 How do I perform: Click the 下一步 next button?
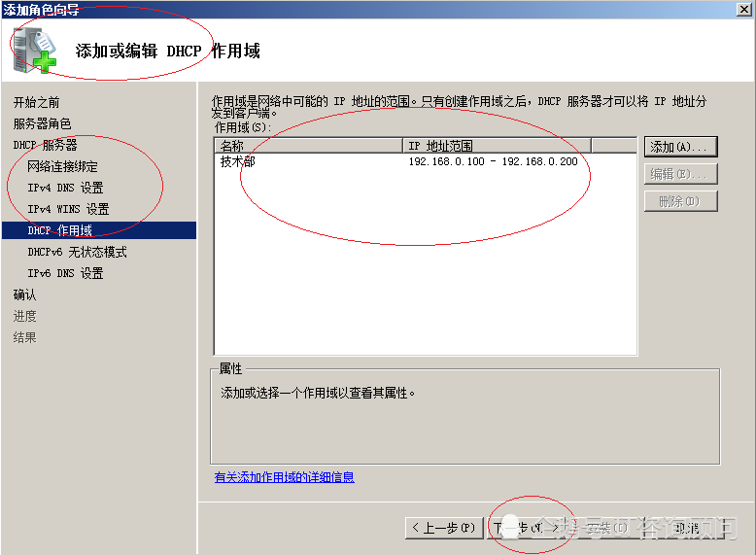pos(525,529)
